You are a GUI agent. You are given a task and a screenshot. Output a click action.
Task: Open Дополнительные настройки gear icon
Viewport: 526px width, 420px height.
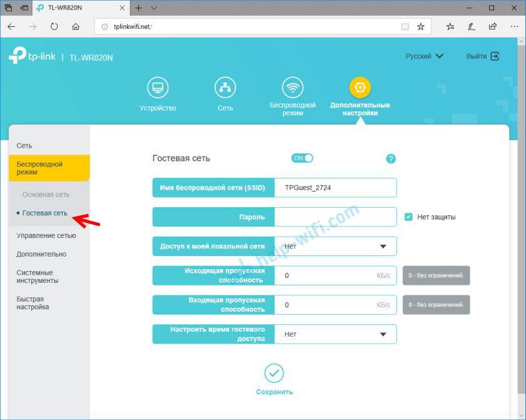coord(360,88)
